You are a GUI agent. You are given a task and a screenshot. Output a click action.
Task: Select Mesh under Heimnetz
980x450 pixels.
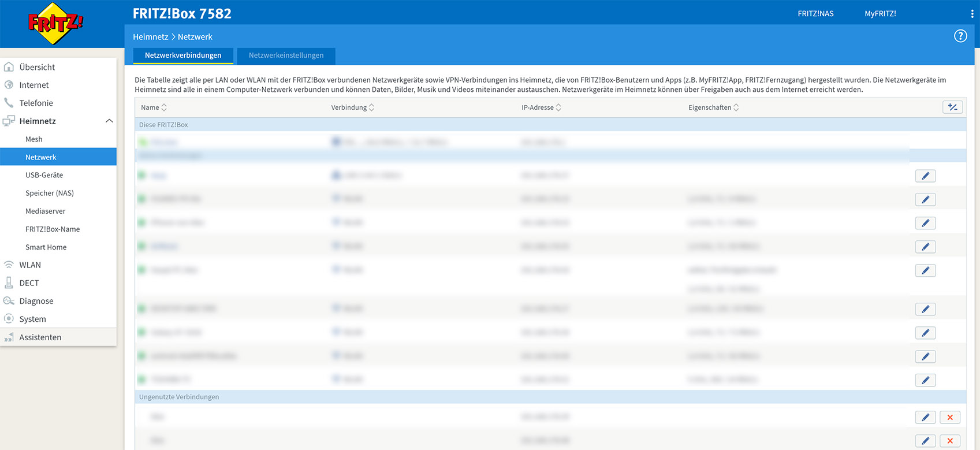[58, 139]
